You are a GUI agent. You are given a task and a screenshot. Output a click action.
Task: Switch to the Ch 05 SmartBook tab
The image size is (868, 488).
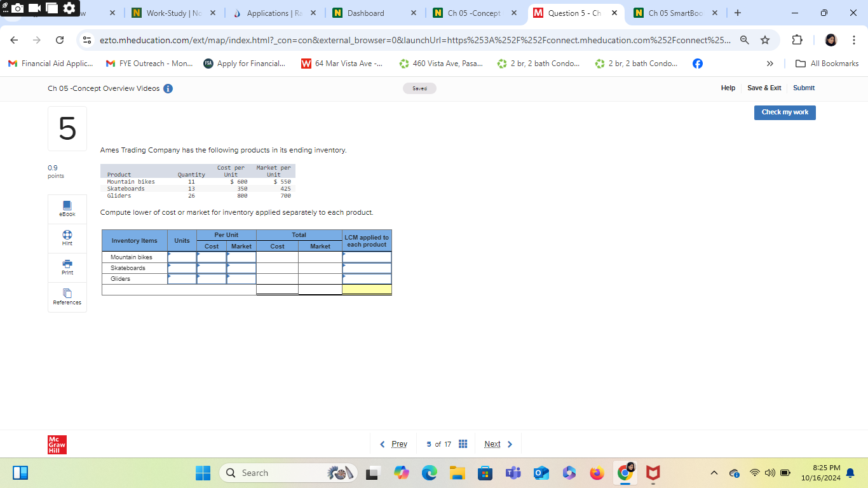[x=675, y=13]
